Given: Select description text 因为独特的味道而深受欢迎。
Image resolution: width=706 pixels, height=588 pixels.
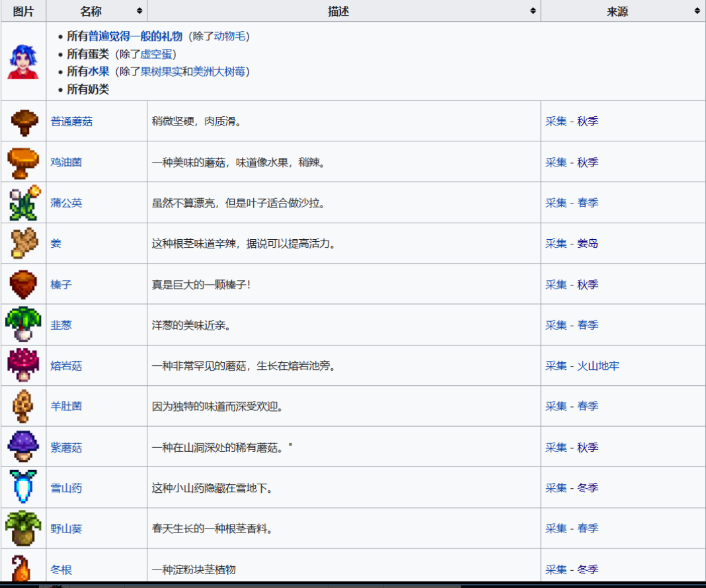Looking at the screenshot, I should point(217,406).
